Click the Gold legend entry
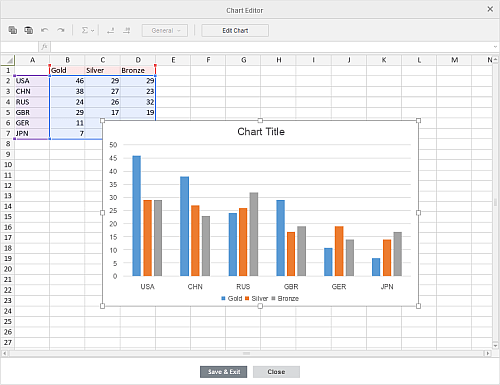Viewport: 500px width, 385px height. [x=232, y=298]
